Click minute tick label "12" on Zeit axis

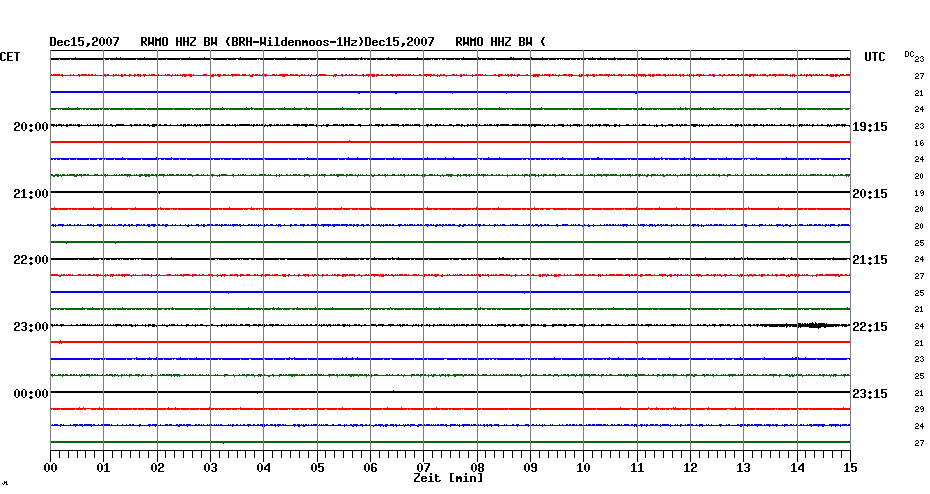pos(690,468)
